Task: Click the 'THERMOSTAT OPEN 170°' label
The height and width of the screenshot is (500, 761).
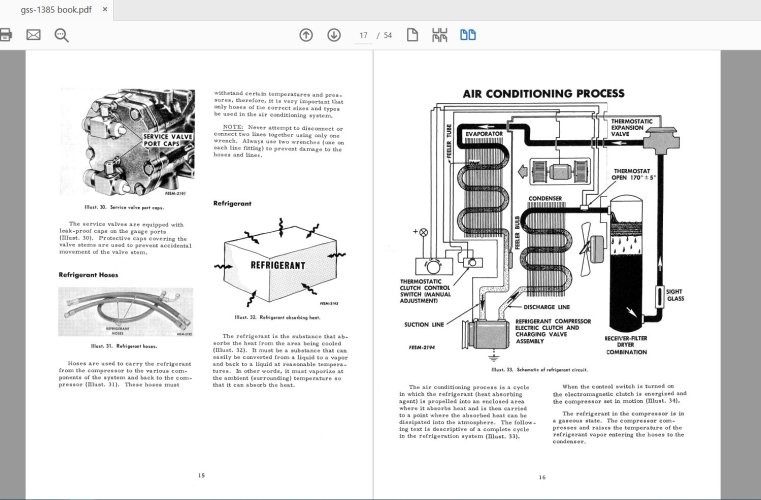Action: tap(633, 174)
